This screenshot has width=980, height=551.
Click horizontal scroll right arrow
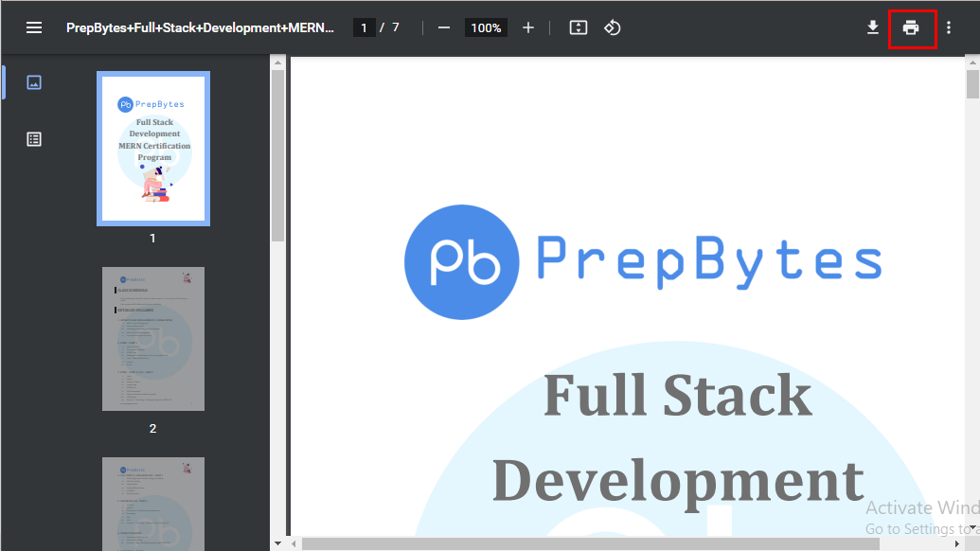[x=957, y=543]
